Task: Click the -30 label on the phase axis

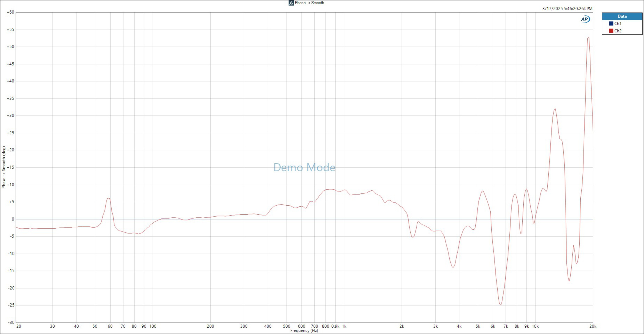Action: pos(11,322)
